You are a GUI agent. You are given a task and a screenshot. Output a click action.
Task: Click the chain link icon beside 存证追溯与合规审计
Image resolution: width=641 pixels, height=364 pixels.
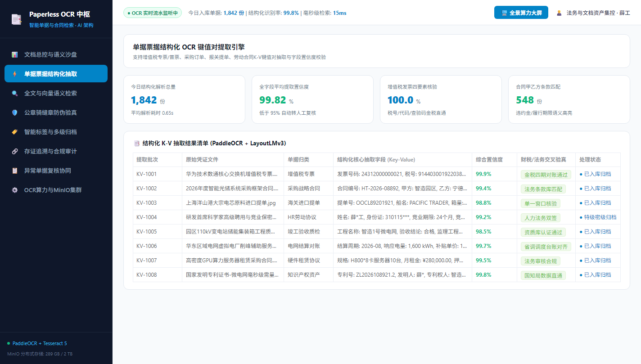(x=15, y=151)
